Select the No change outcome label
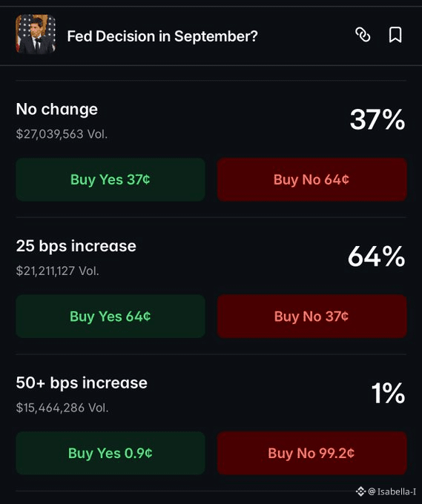This screenshot has width=422, height=504. (x=57, y=110)
